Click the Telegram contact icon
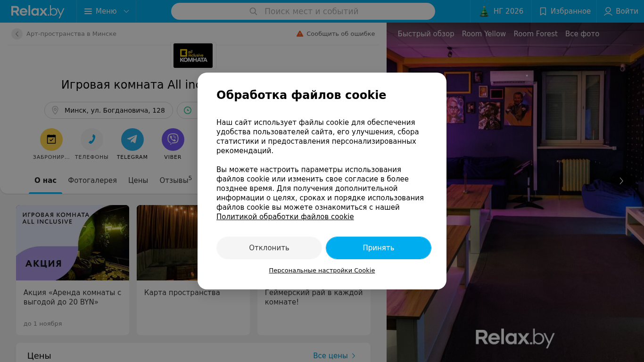644x362 pixels. [132, 140]
